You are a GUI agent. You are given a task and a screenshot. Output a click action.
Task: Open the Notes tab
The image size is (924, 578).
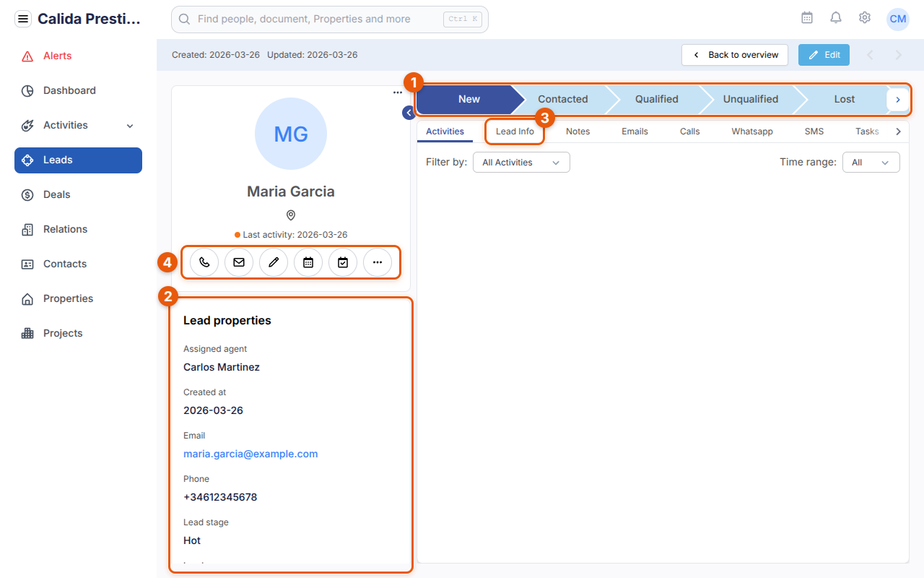pos(577,131)
